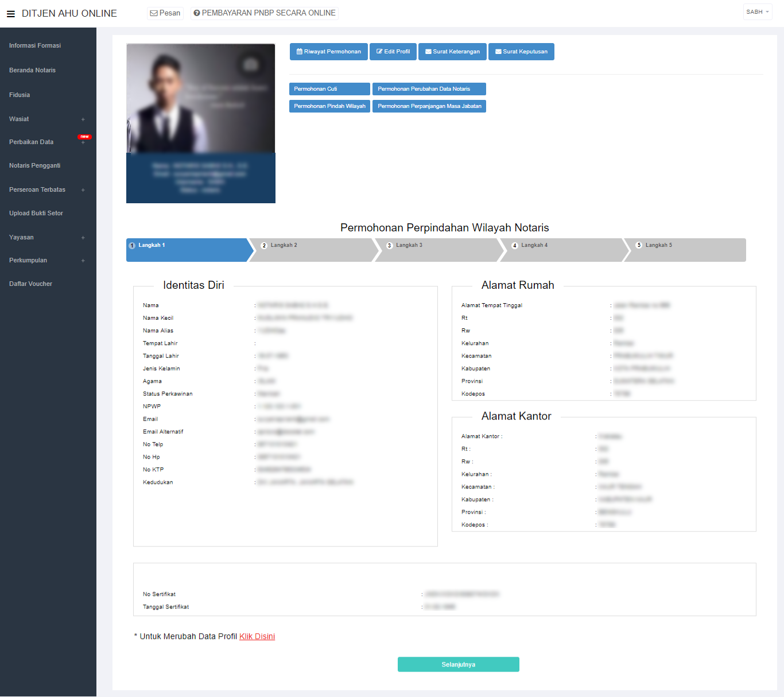The image size is (784, 697).
Task: Click the Alamat Kantor heading
Action: (x=517, y=416)
